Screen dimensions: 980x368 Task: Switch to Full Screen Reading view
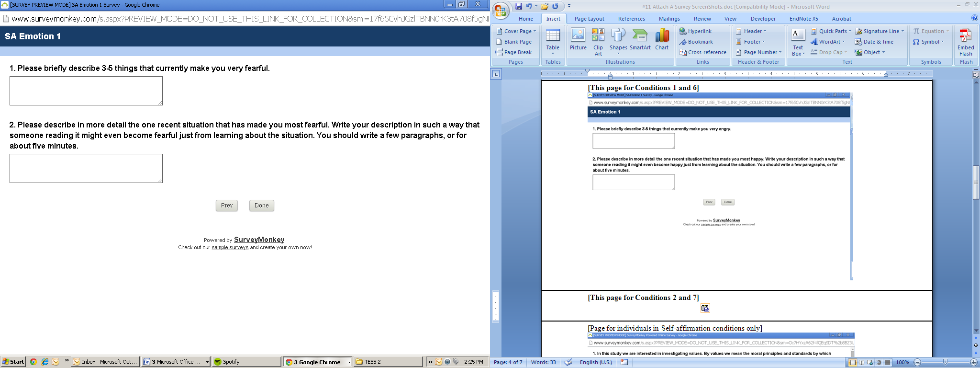[x=861, y=362]
